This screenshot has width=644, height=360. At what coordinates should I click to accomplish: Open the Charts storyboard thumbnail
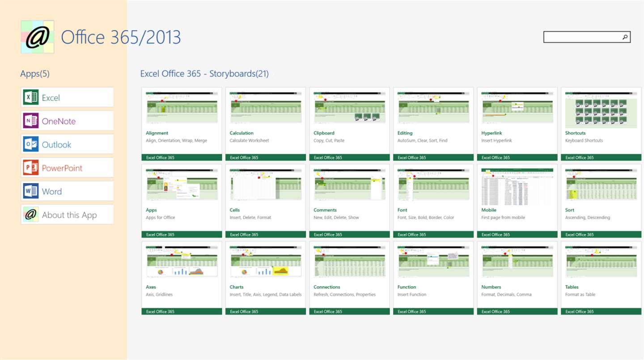tap(266, 263)
